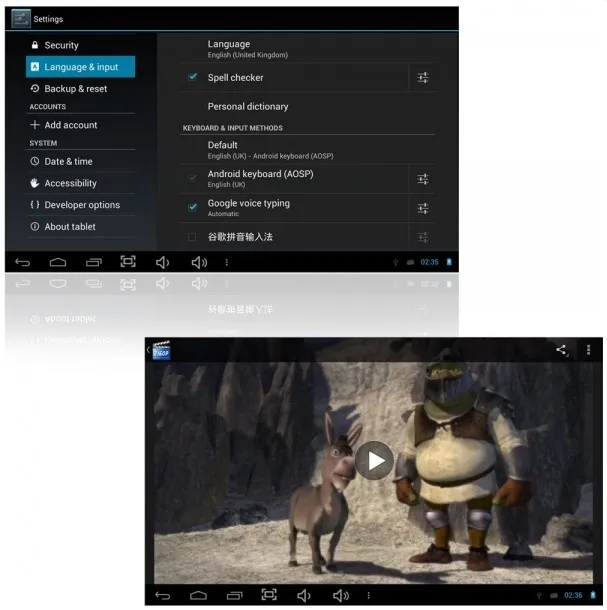Image resolution: width=607 pixels, height=610 pixels.
Task: Tap battery icon in video player status bar
Action: click(593, 595)
